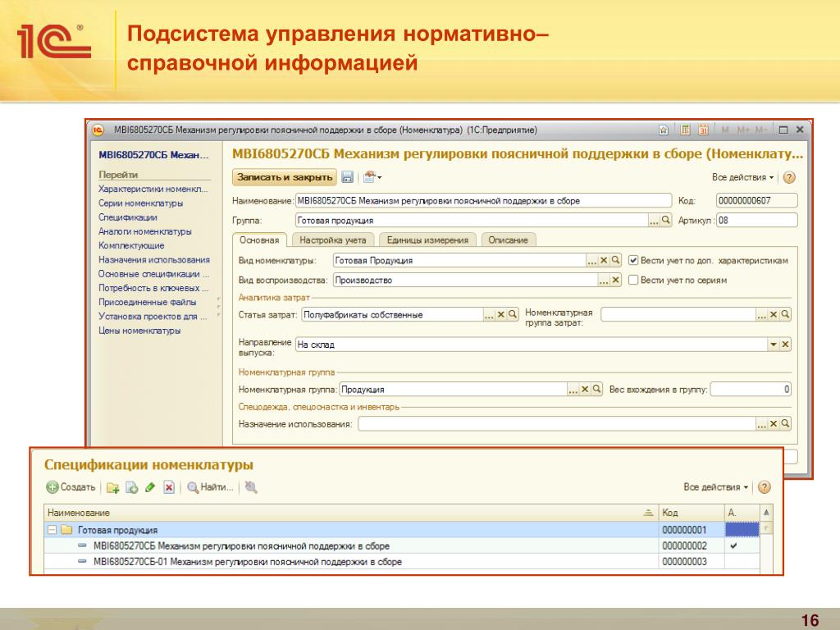This screenshot has height=630, width=840.
Task: Go to the Комплектующие link
Action: click(x=131, y=245)
